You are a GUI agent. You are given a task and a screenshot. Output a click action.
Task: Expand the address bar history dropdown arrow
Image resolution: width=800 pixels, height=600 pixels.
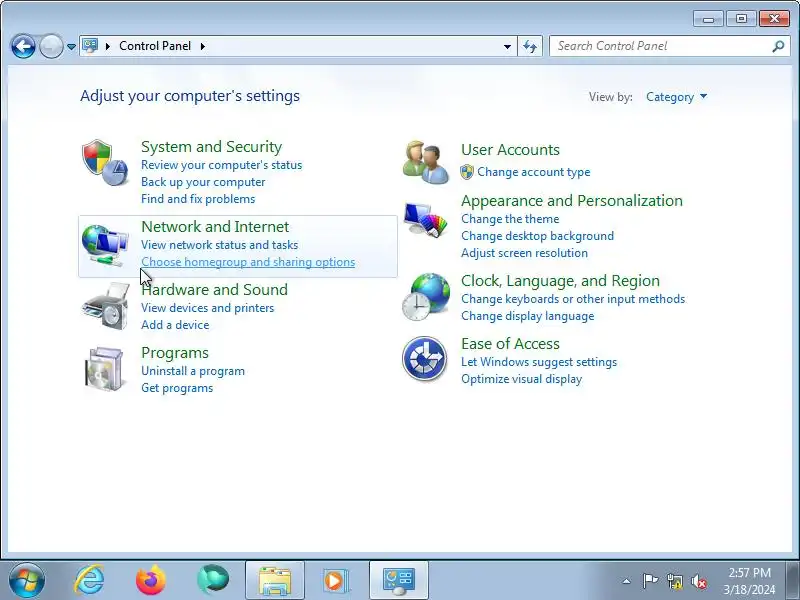[x=507, y=46]
